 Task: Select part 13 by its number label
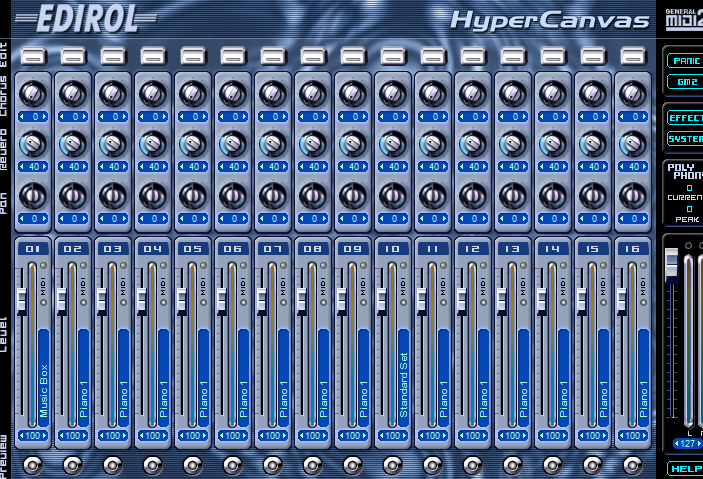pos(512,248)
